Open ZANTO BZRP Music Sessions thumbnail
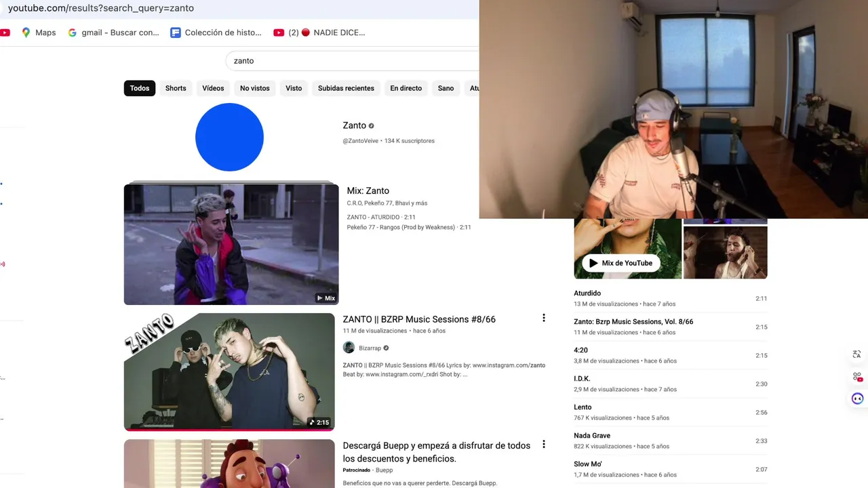 pyautogui.click(x=229, y=371)
